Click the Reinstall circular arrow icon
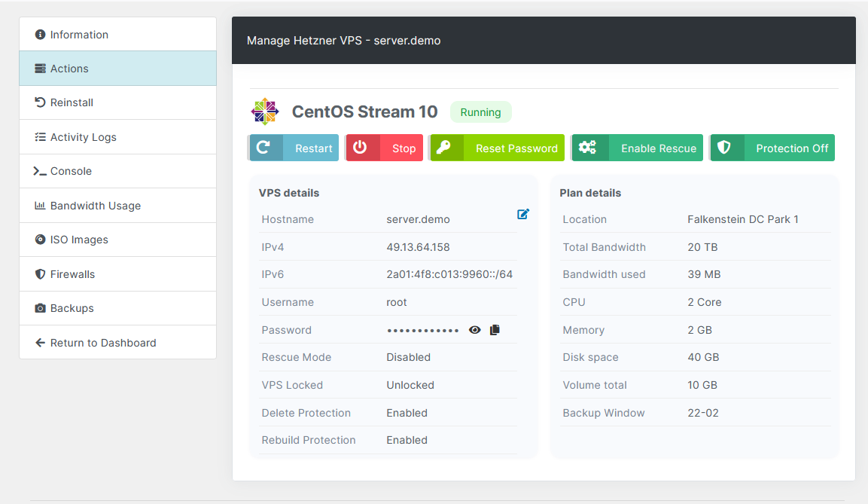 point(40,102)
